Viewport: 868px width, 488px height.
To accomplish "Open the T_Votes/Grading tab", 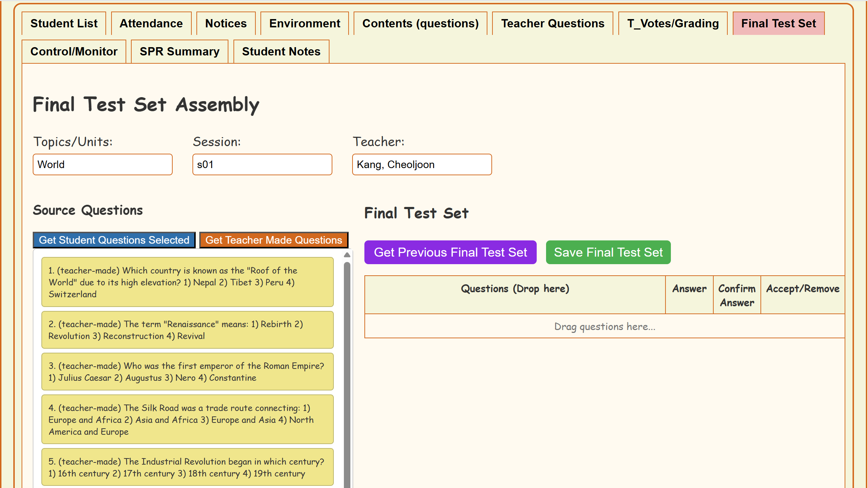I will (x=673, y=23).
